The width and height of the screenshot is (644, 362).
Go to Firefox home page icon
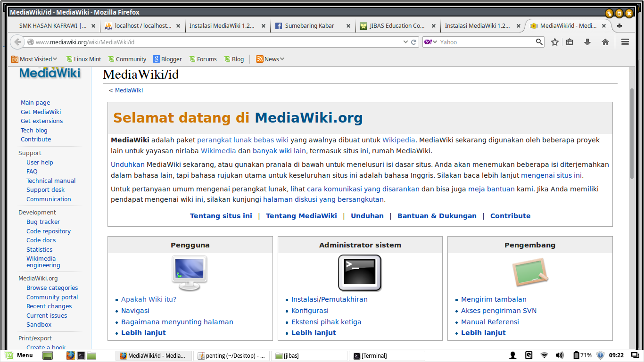[605, 42]
